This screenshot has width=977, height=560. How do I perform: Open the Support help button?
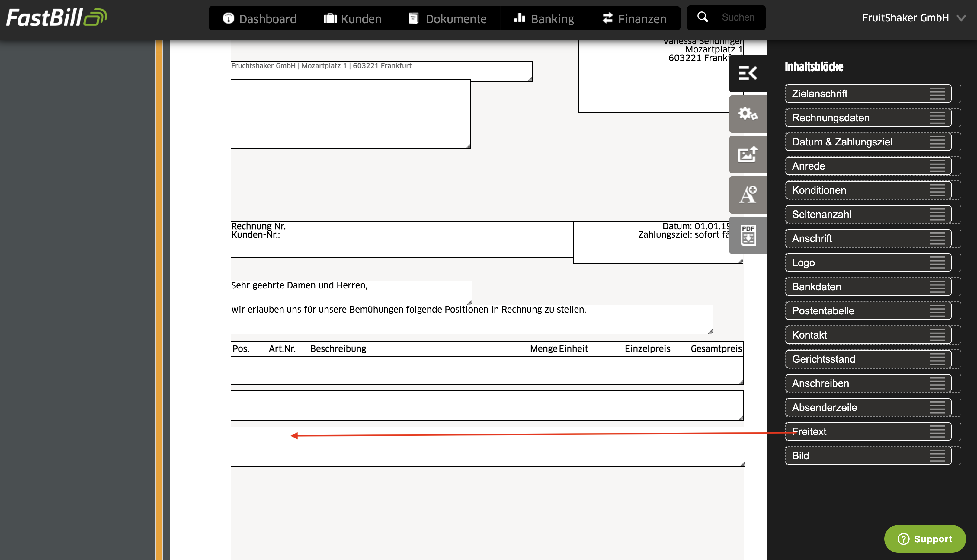coord(925,539)
